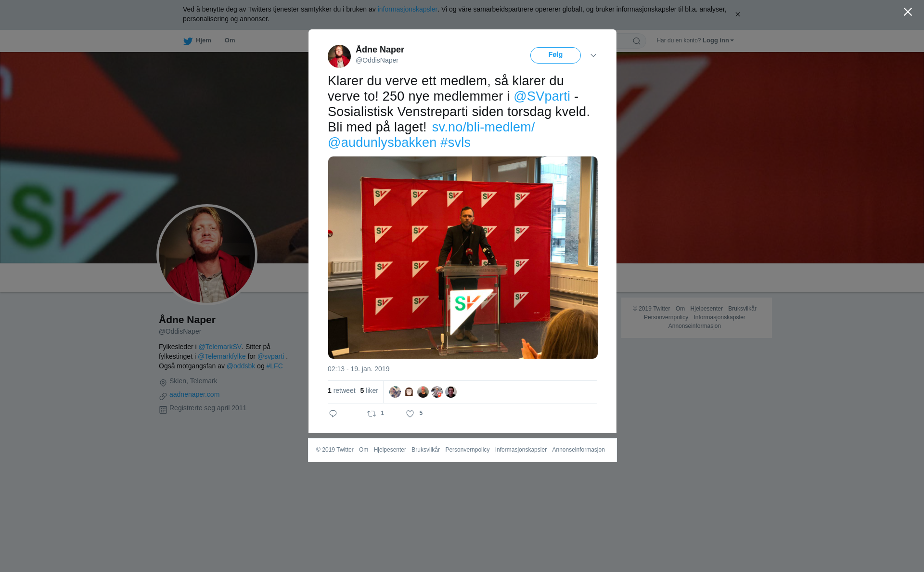
Task: Open the tweet photo of podium
Action: tap(463, 258)
